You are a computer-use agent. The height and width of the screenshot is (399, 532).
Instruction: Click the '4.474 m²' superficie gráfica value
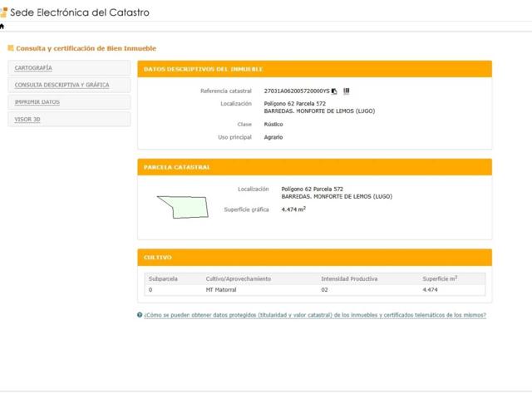(x=293, y=209)
